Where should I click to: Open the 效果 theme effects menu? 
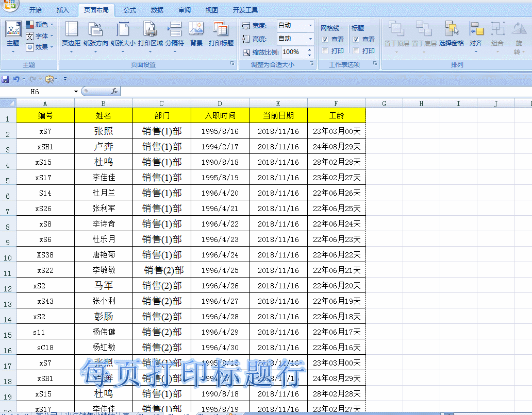click(40, 47)
